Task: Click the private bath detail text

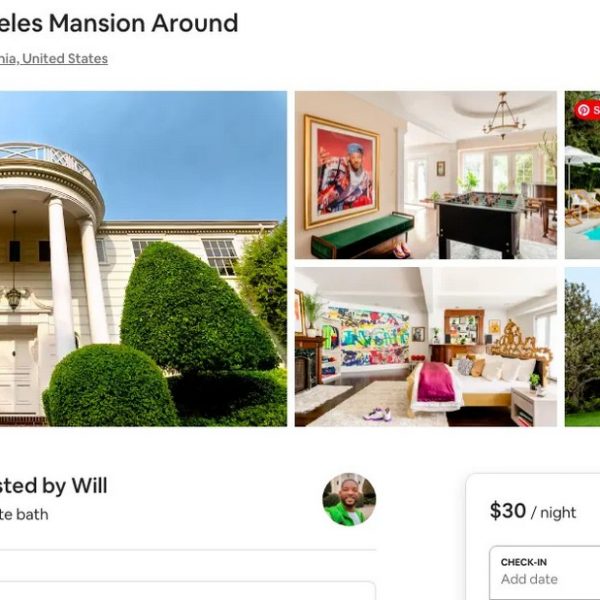Action: [x=24, y=514]
